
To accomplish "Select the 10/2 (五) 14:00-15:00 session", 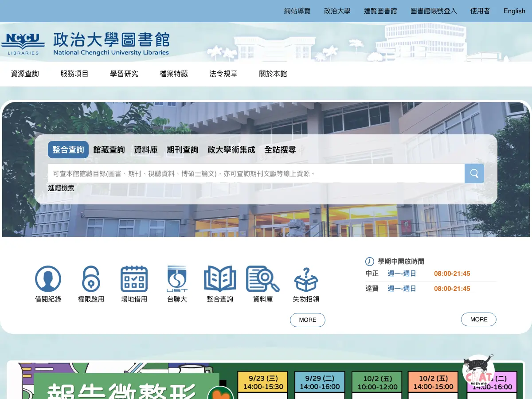I will point(434,383).
